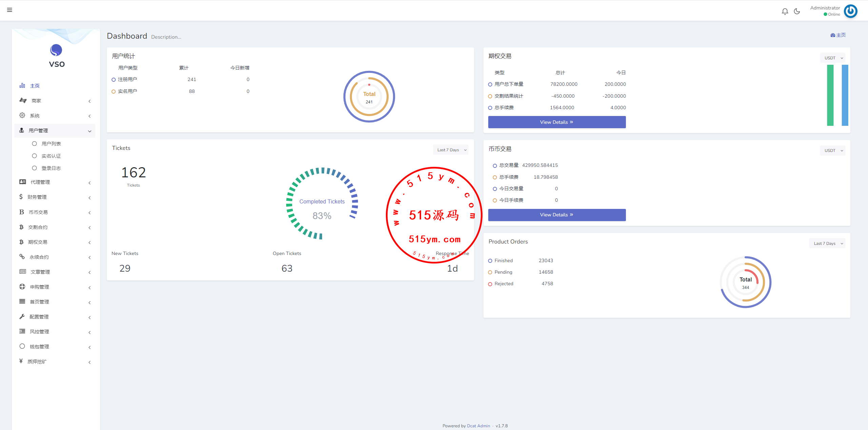Open 期权交易 USDT currency dropdown
868x430 pixels.
(x=832, y=58)
